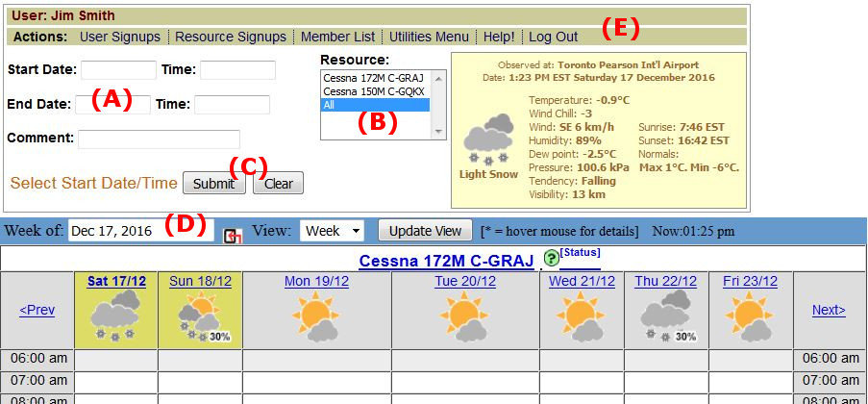Open the Sun 18/12 day link
The image size is (868, 404).
[200, 281]
